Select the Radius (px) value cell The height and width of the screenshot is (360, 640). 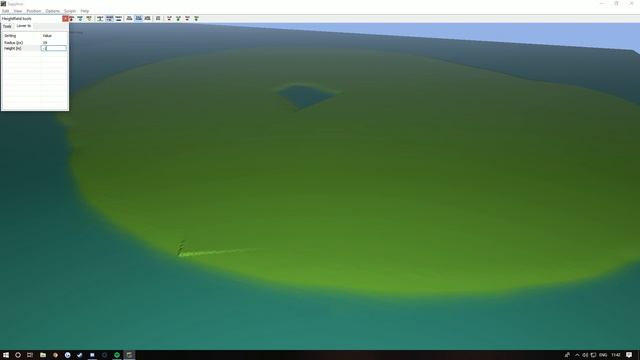coord(54,42)
